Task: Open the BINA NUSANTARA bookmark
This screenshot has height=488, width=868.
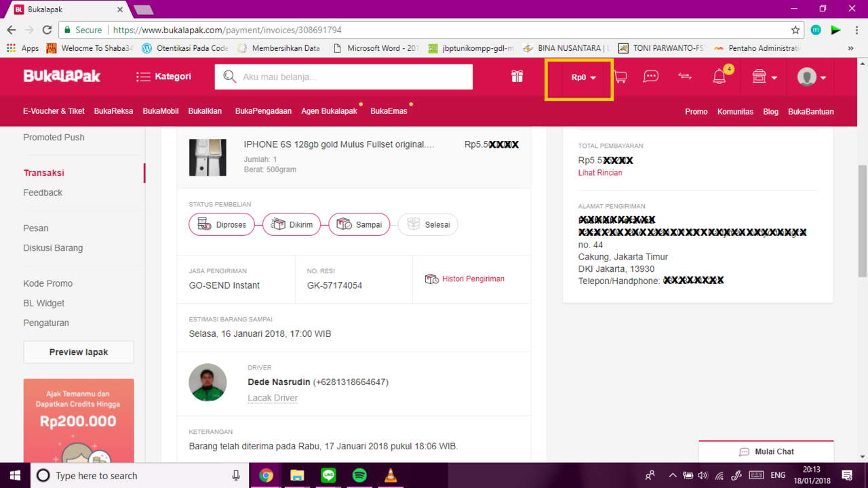Action: 566,48
